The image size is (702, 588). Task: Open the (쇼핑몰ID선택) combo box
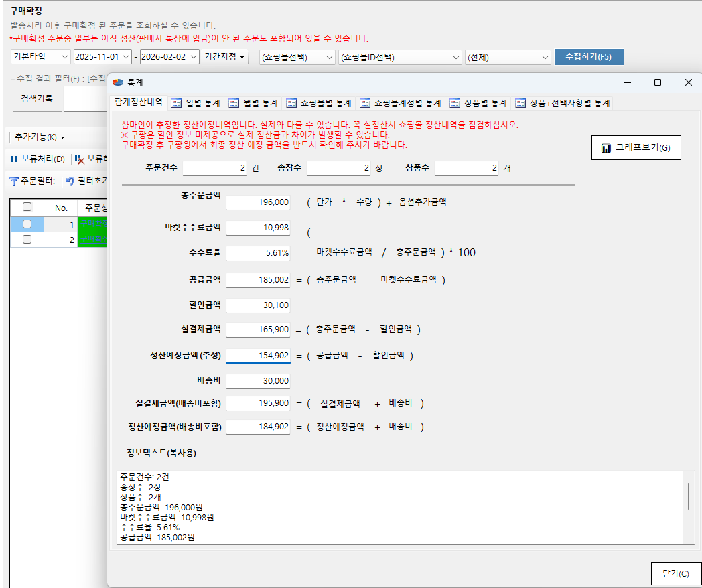pos(400,57)
